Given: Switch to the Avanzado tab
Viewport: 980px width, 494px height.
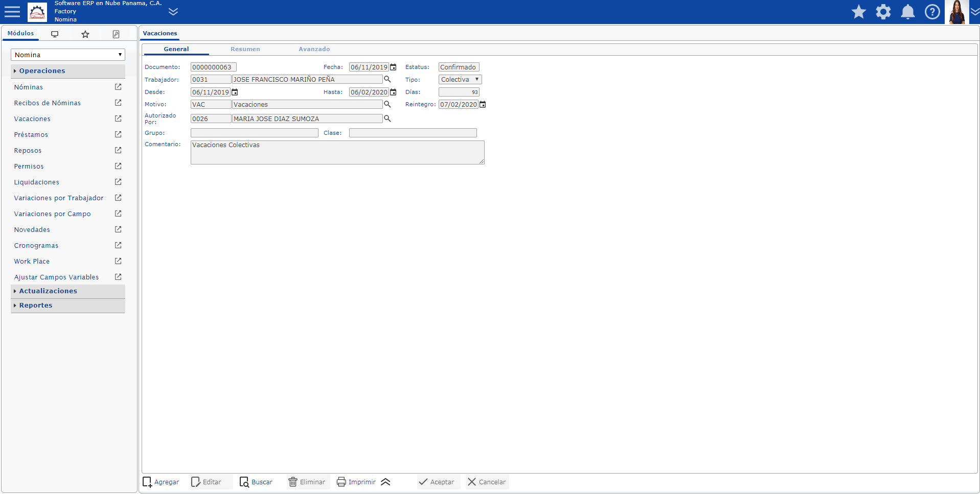Looking at the screenshot, I should click(x=314, y=50).
